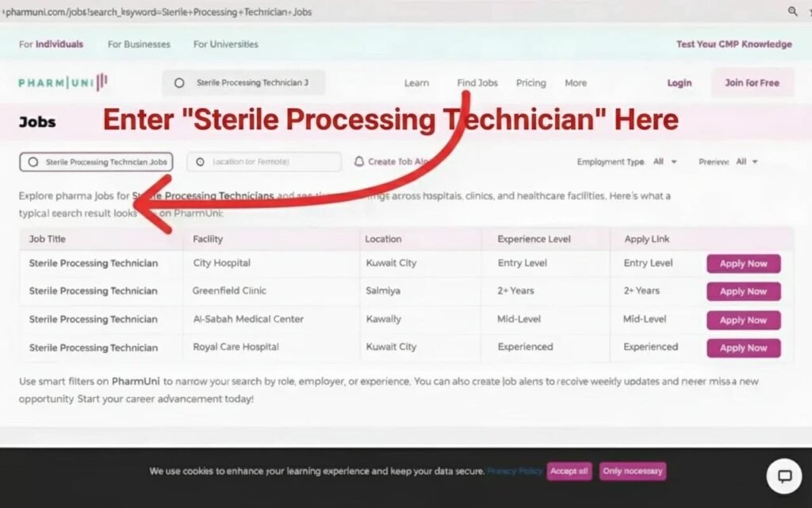Click the PharmUni logo
The height and width of the screenshot is (508, 812).
[x=63, y=83]
